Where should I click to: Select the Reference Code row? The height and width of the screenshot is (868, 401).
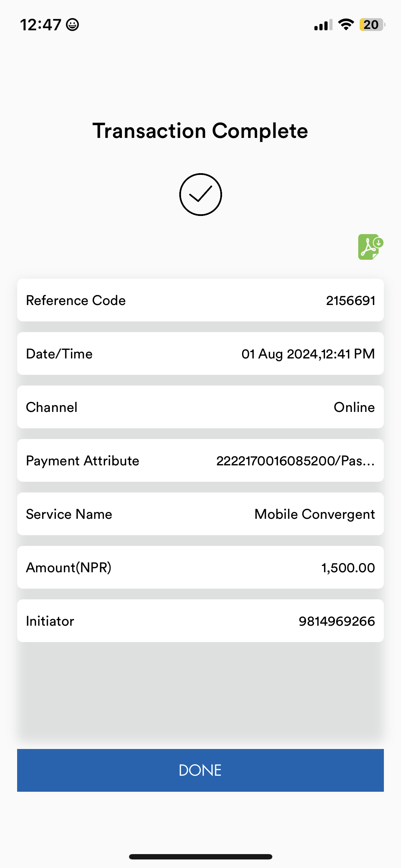200,300
